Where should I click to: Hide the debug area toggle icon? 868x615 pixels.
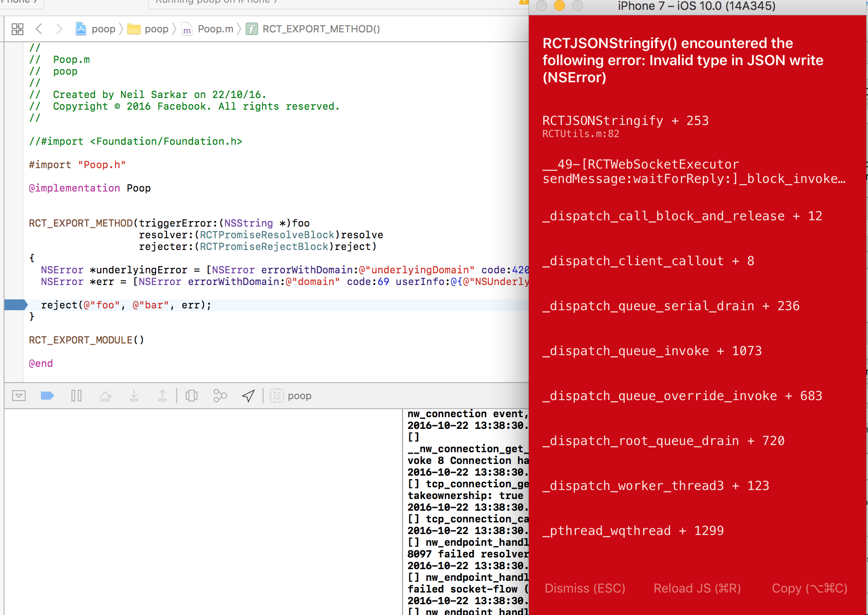pyautogui.click(x=19, y=396)
